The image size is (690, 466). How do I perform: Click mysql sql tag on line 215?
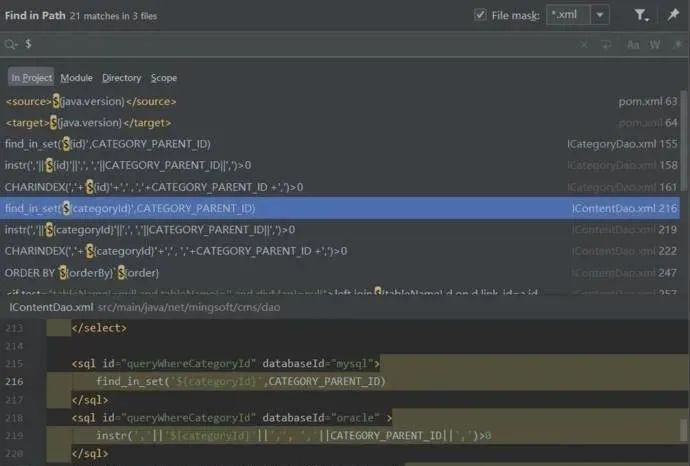click(x=226, y=363)
